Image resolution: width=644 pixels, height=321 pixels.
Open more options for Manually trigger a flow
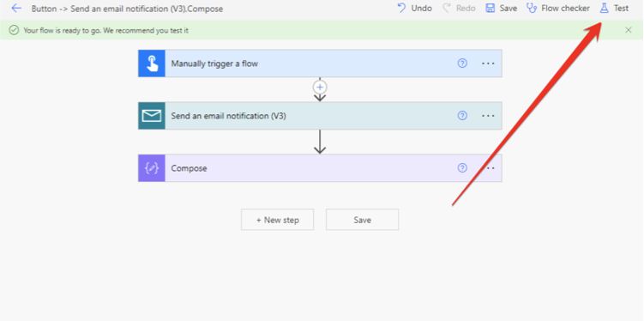click(x=488, y=64)
